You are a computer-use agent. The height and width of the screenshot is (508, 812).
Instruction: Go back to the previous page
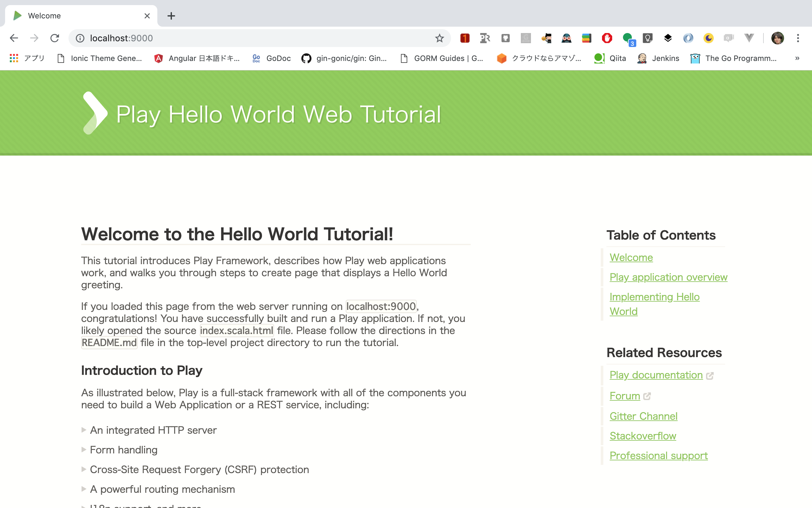click(14, 38)
